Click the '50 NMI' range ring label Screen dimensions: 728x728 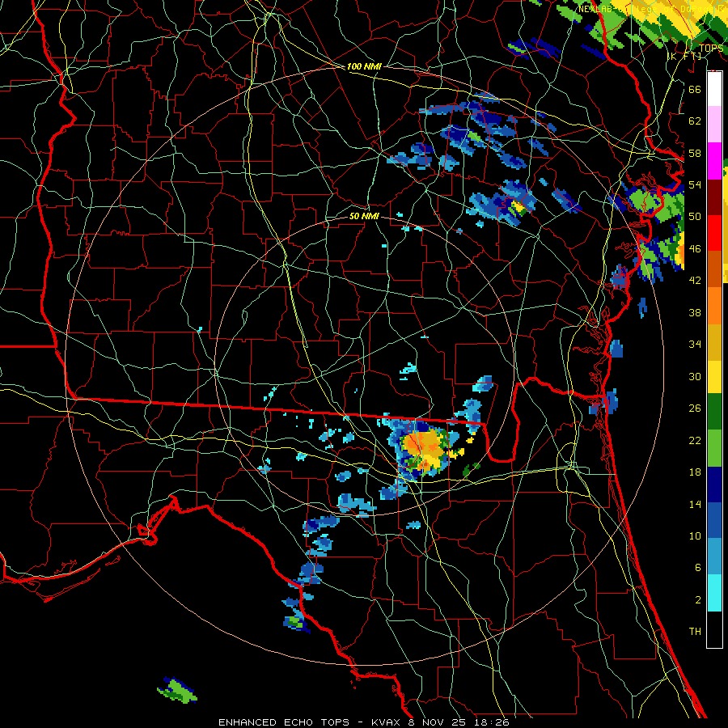pos(363,216)
